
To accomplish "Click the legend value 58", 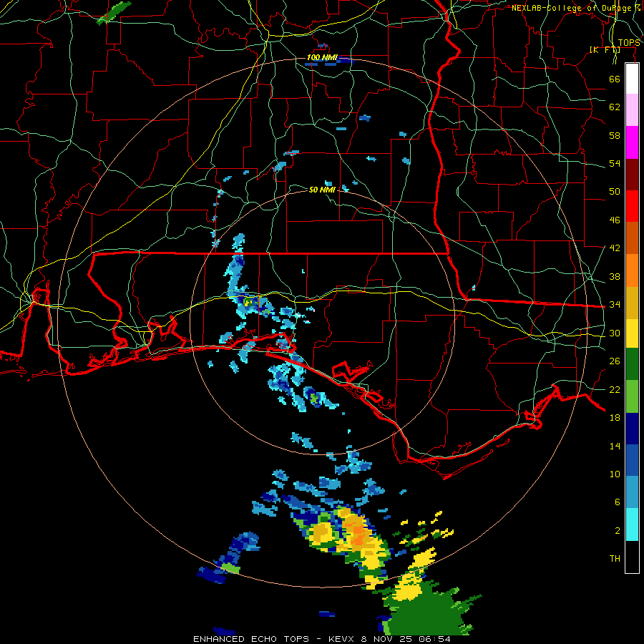I will point(615,135).
